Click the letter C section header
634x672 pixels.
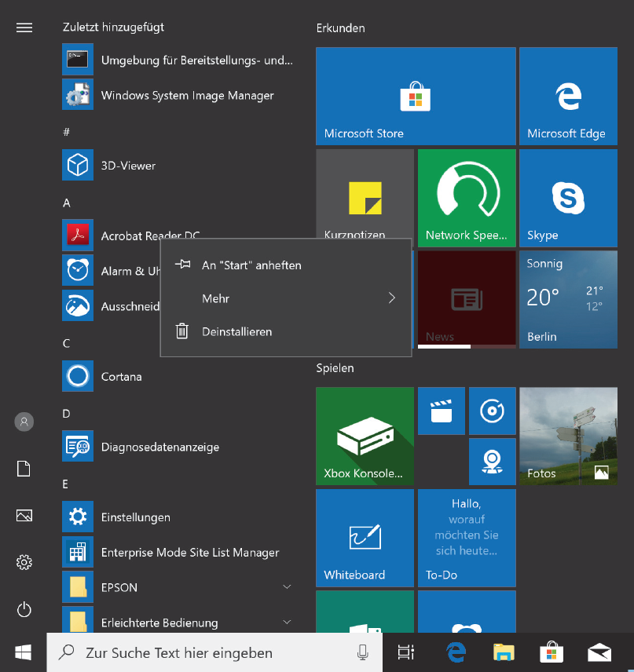[66, 343]
